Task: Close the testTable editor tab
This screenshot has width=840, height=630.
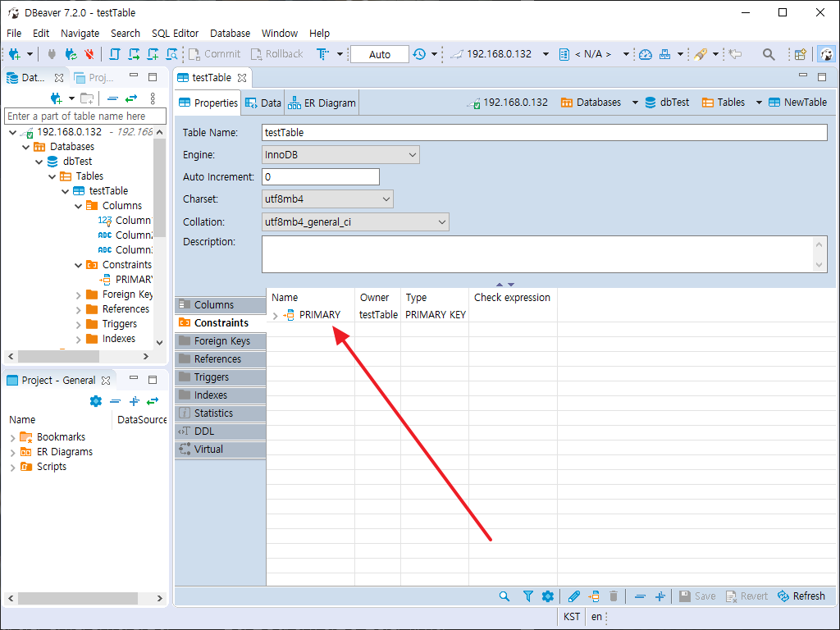Action: [242, 78]
